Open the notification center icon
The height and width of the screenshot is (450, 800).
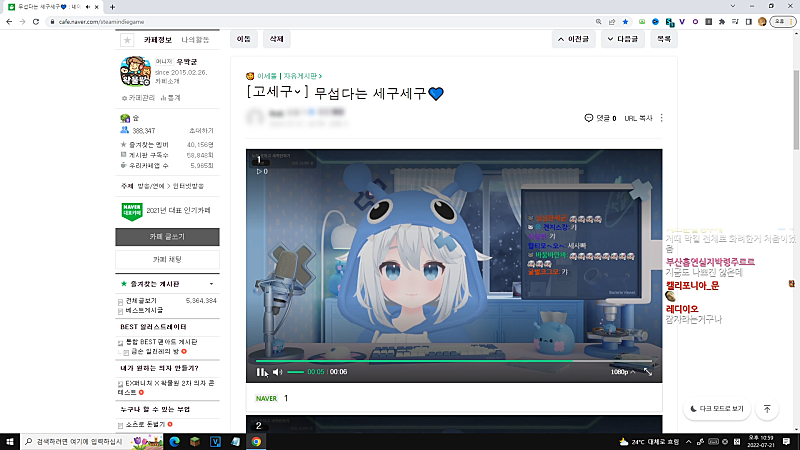786,442
